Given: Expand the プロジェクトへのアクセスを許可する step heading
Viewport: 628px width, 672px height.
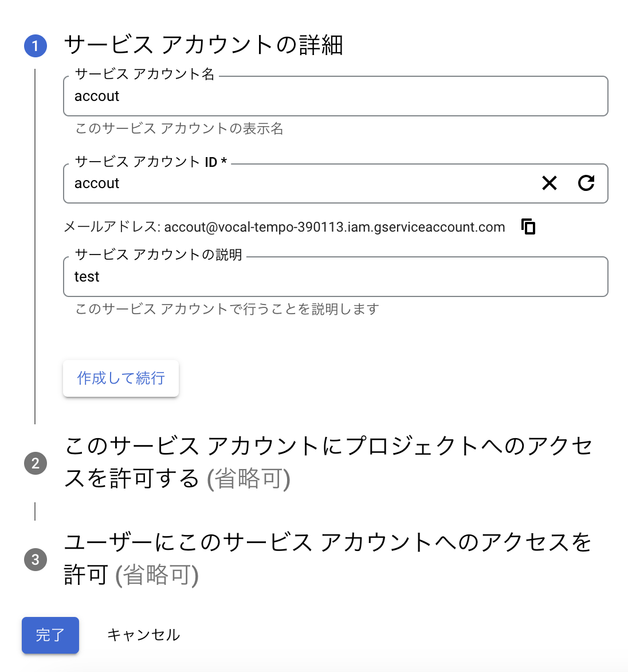Looking at the screenshot, I should click(x=328, y=462).
